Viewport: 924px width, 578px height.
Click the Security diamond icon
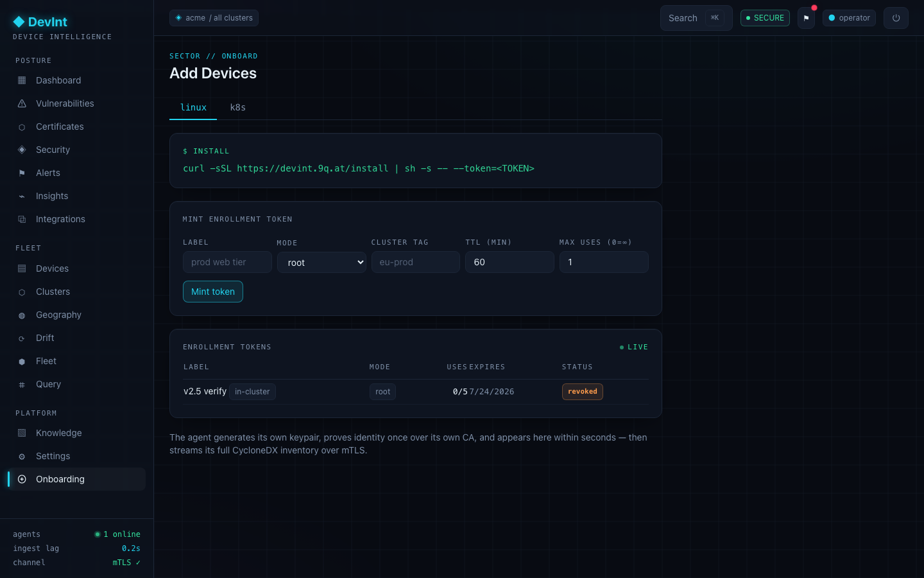(x=22, y=150)
